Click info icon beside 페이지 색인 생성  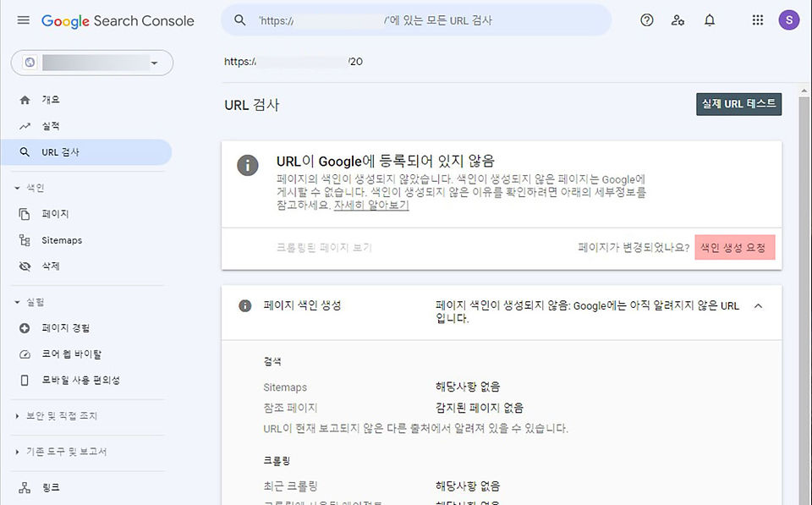245,305
